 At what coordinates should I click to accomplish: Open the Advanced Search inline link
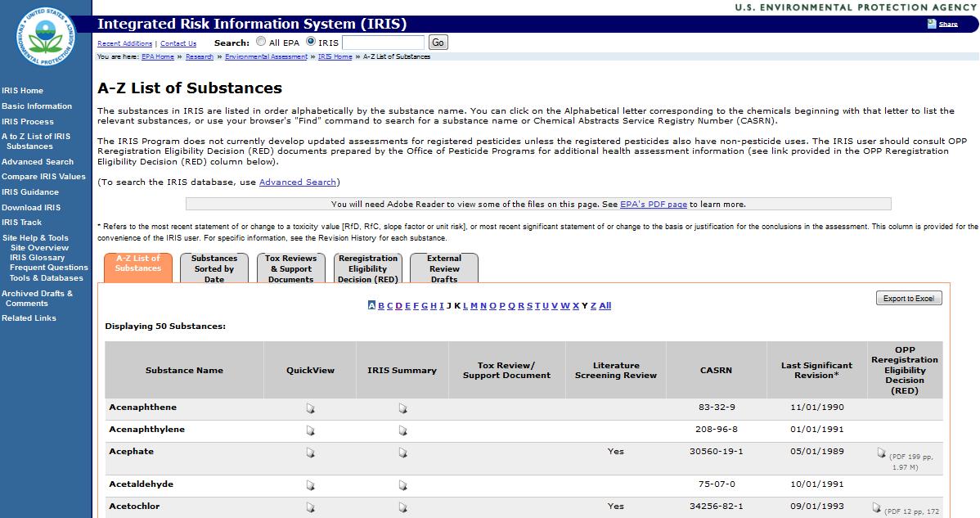coord(298,182)
